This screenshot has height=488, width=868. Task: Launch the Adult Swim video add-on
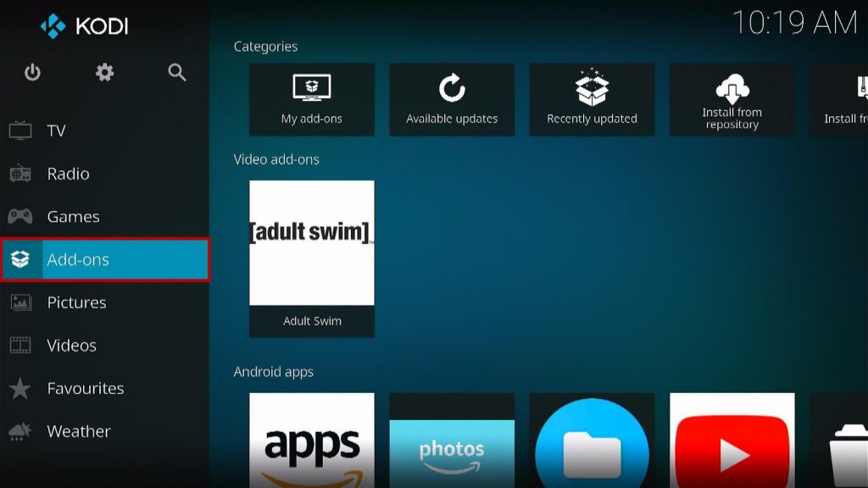coord(312,258)
